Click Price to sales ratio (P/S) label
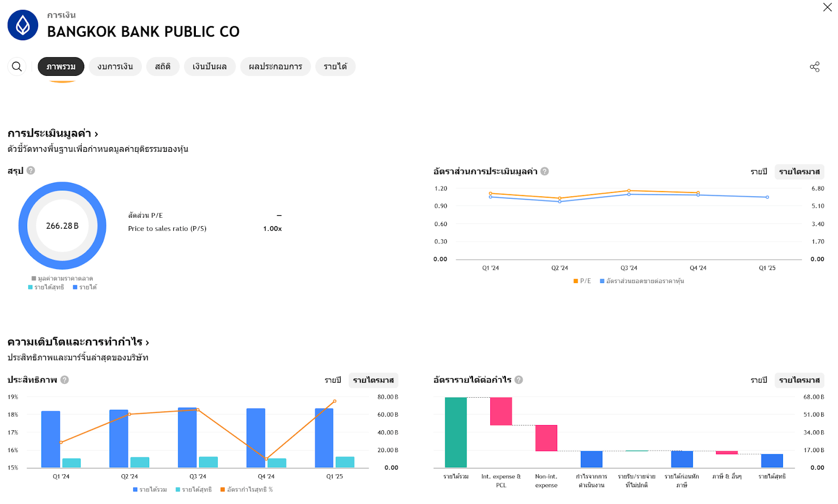The height and width of the screenshot is (504, 838). (x=167, y=229)
